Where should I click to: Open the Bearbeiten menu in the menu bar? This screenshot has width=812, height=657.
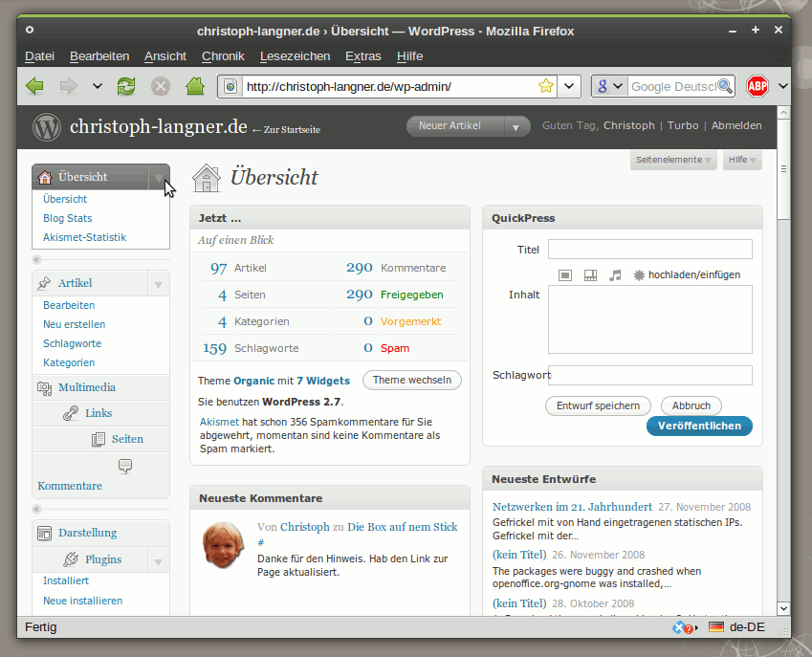point(99,55)
